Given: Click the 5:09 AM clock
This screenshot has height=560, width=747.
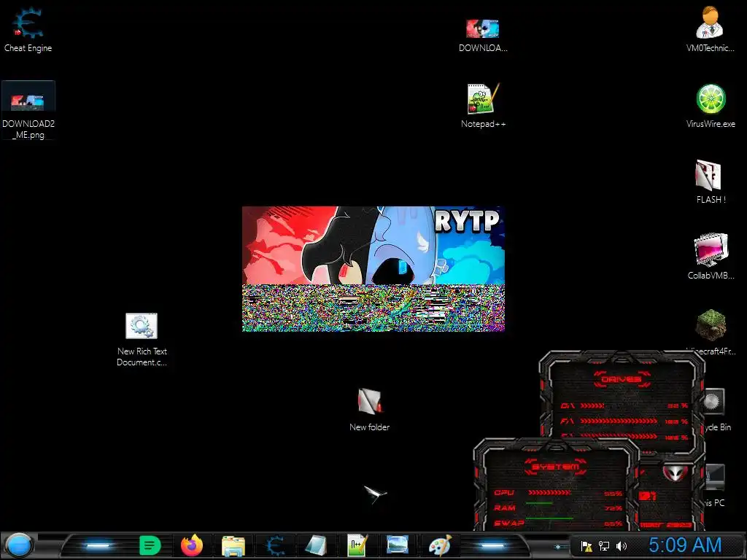Looking at the screenshot, I should (684, 545).
